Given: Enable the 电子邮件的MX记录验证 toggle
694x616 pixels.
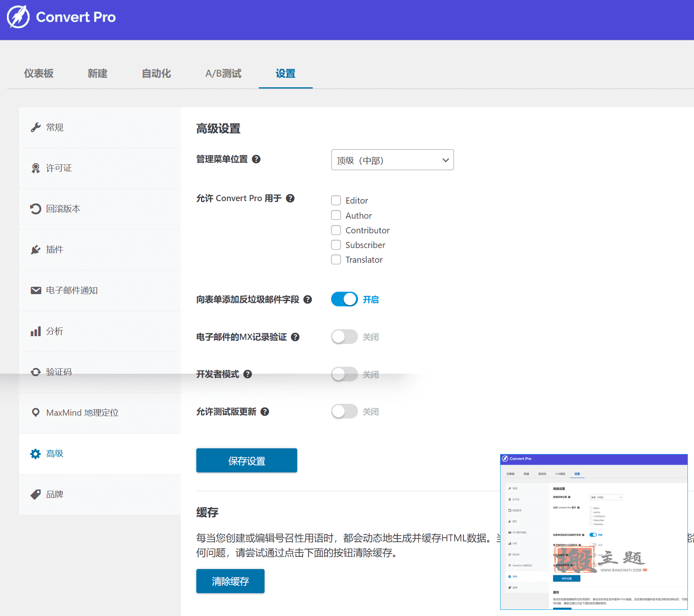Looking at the screenshot, I should click(x=345, y=337).
